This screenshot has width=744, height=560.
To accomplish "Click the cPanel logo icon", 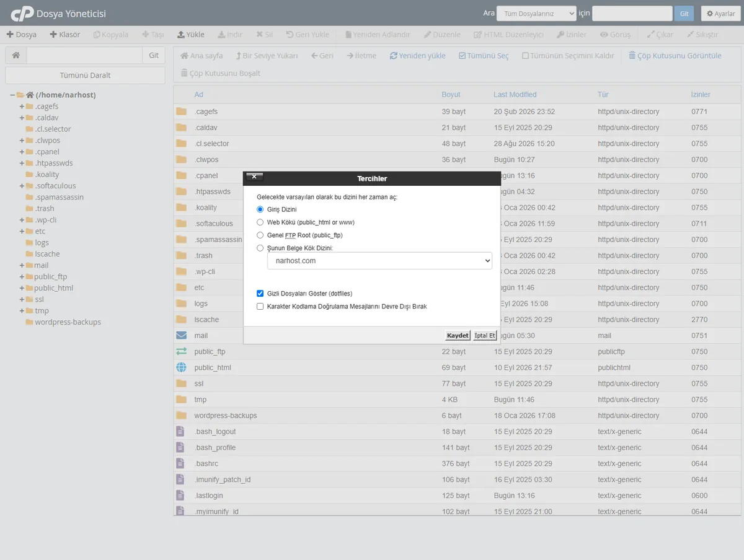I will click(22, 13).
